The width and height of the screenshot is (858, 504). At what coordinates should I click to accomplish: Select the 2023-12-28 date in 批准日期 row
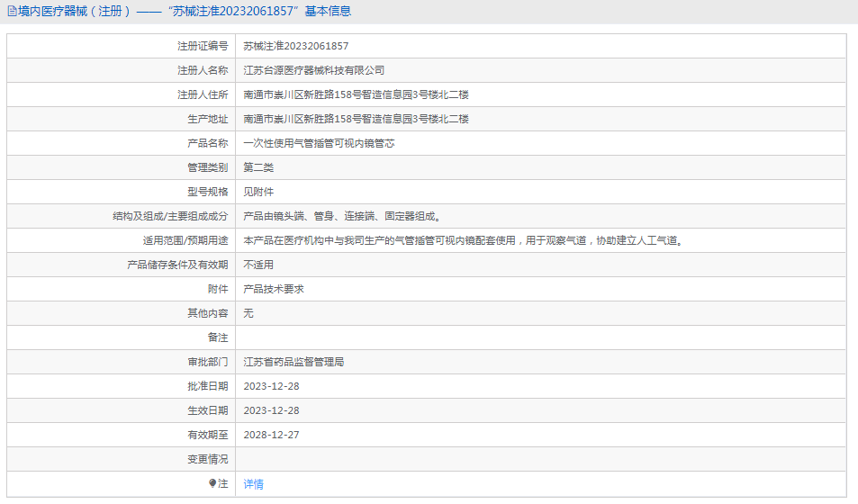(271, 386)
